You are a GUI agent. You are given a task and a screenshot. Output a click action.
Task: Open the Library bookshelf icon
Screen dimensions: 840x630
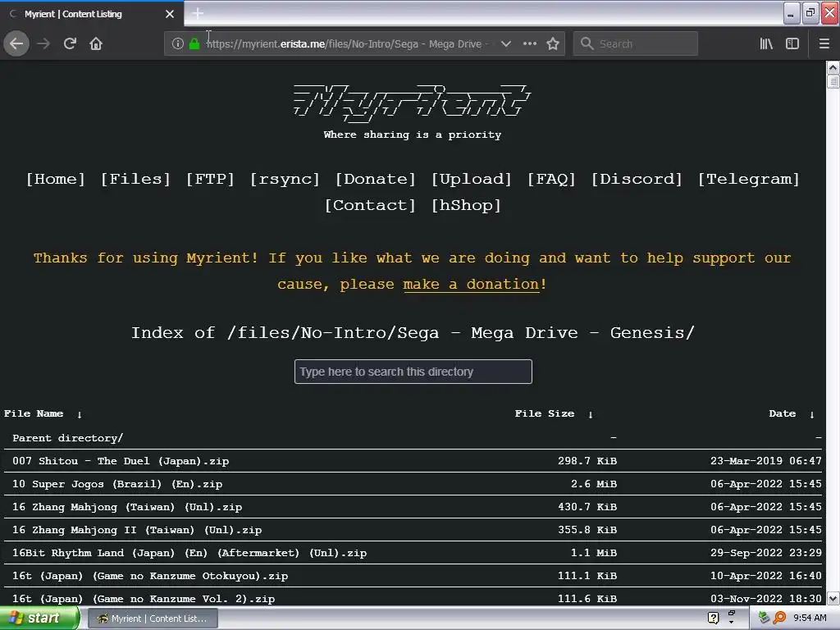766,43
